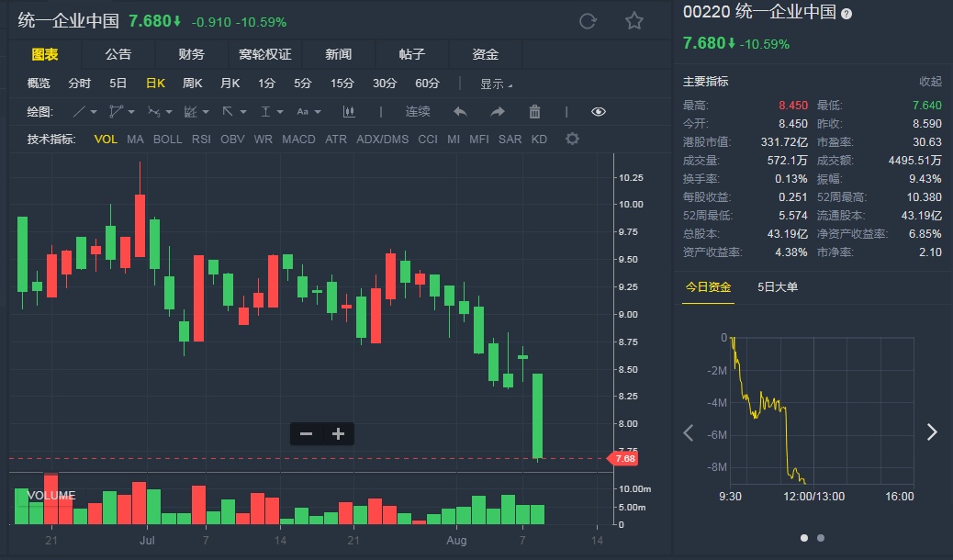Switch to the 公告 tab
The image size is (953, 560).
[118, 55]
